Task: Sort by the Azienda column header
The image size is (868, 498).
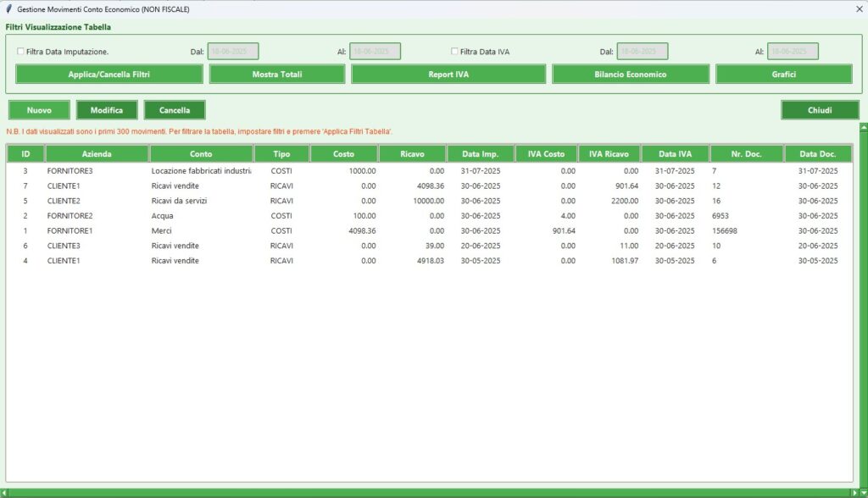Action: [x=97, y=154]
